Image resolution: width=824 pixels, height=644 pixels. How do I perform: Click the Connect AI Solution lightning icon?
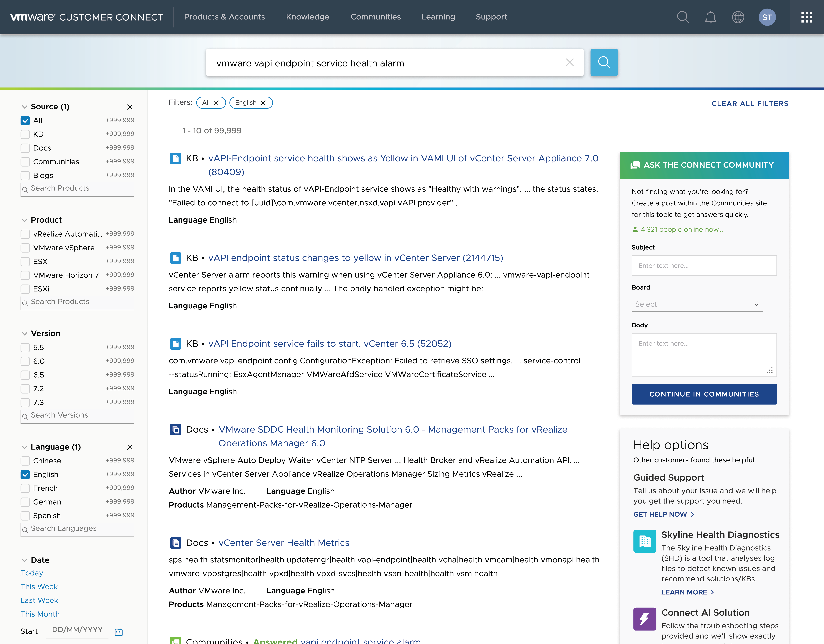click(645, 619)
